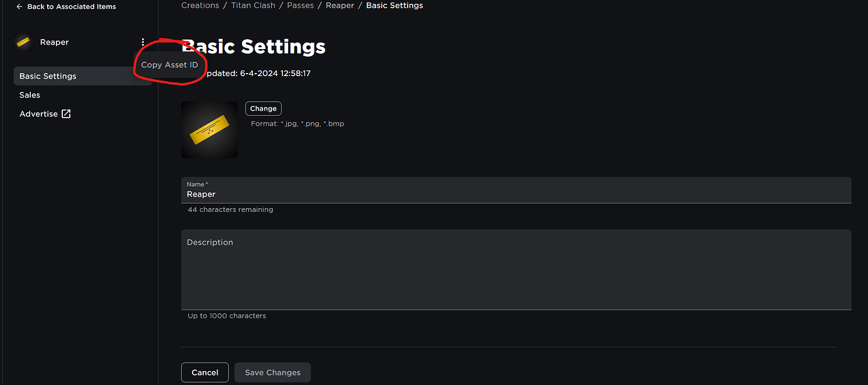The image size is (868, 385).
Task: Open the Advertise sidebar link
Action: (x=38, y=114)
